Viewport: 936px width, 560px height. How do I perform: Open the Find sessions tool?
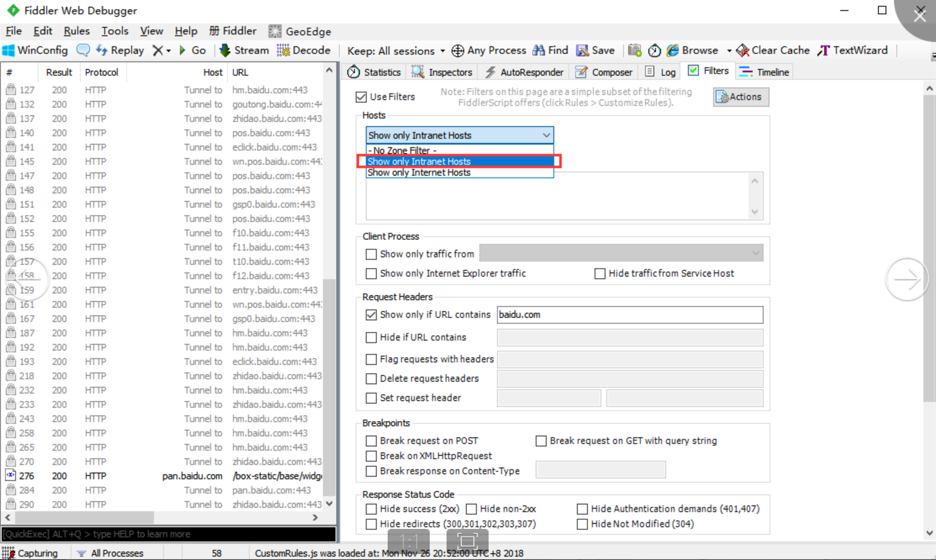(x=550, y=50)
